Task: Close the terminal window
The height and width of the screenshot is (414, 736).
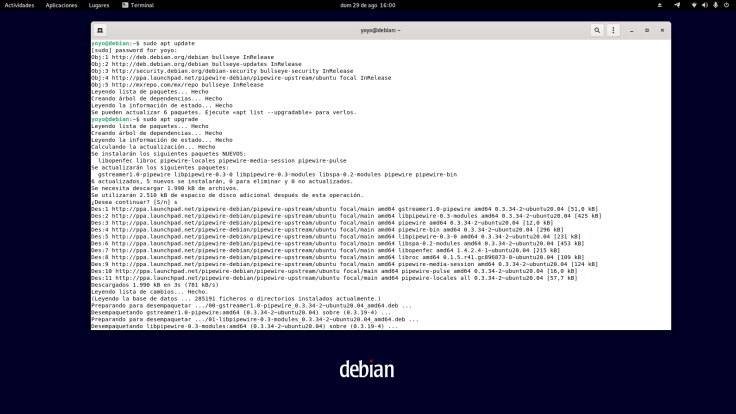Action: pyautogui.click(x=661, y=30)
